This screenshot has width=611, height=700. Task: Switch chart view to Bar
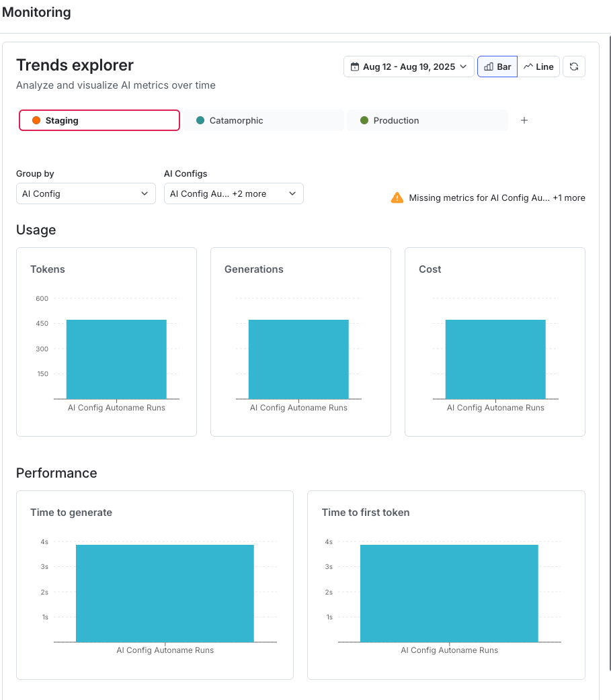pyautogui.click(x=497, y=67)
